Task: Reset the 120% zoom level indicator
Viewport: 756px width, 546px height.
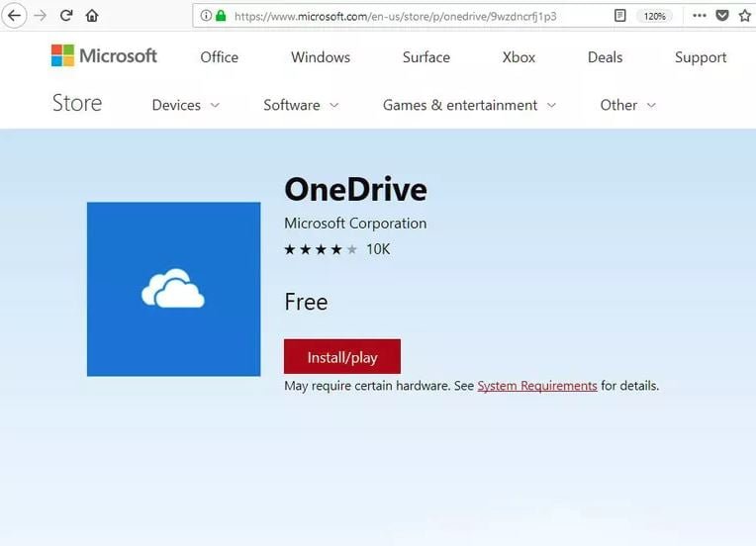Action: tap(654, 16)
